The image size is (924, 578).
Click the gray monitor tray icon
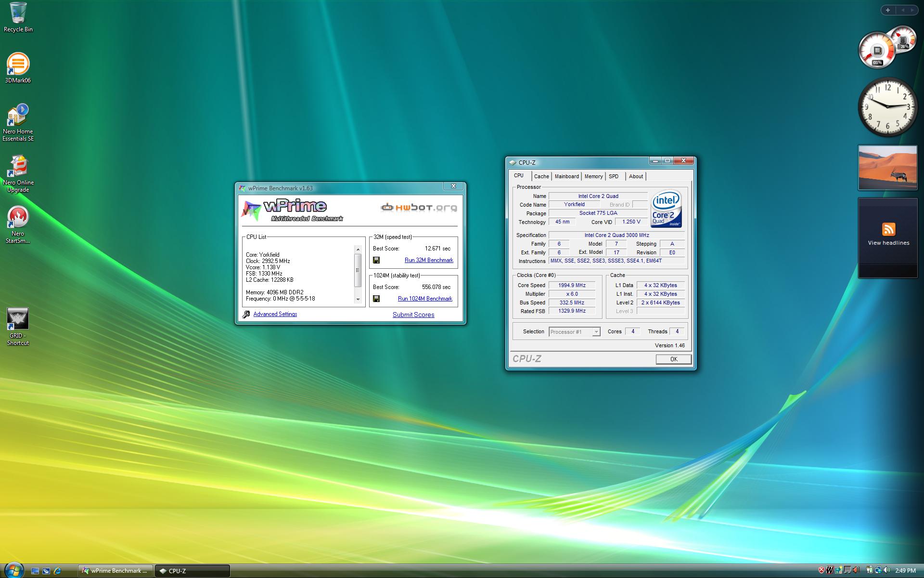tap(847, 570)
